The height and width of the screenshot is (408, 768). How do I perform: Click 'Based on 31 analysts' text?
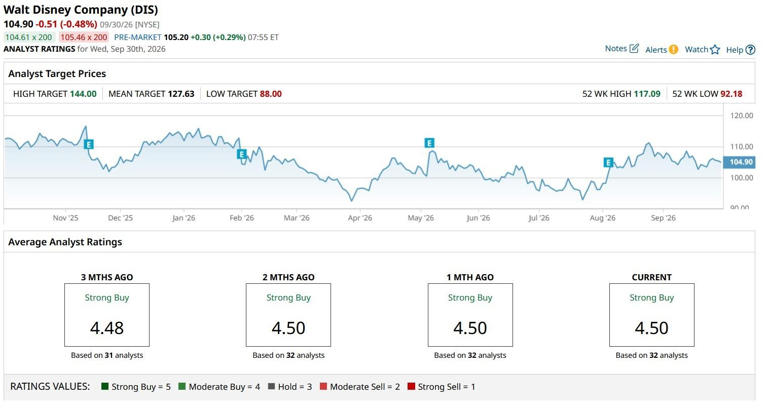[107, 355]
